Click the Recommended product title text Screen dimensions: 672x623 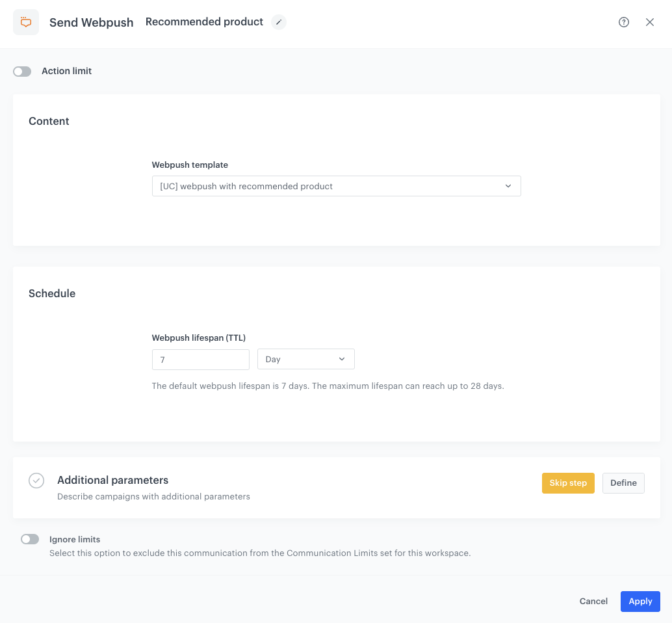tap(204, 22)
